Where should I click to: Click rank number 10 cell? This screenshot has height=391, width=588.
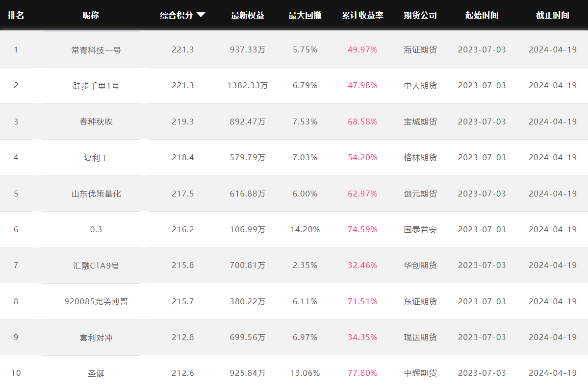click(16, 373)
